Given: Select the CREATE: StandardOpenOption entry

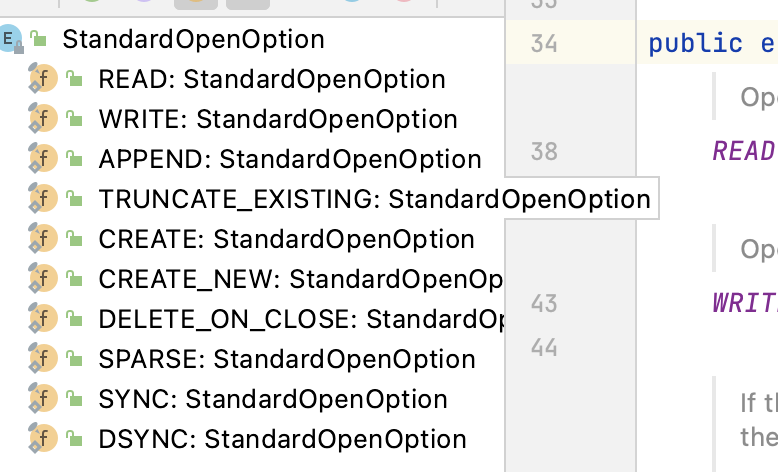Looking at the screenshot, I should coord(286,239).
